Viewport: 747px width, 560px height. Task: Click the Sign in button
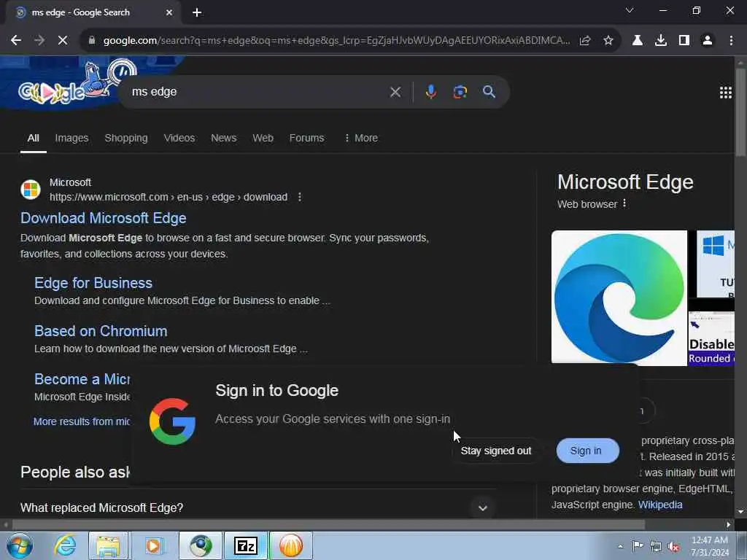(587, 451)
